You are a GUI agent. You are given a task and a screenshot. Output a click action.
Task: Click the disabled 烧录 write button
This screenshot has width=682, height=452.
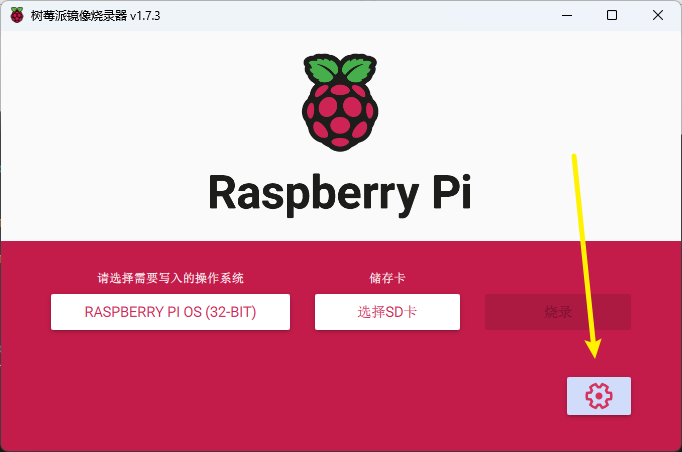[558, 312]
